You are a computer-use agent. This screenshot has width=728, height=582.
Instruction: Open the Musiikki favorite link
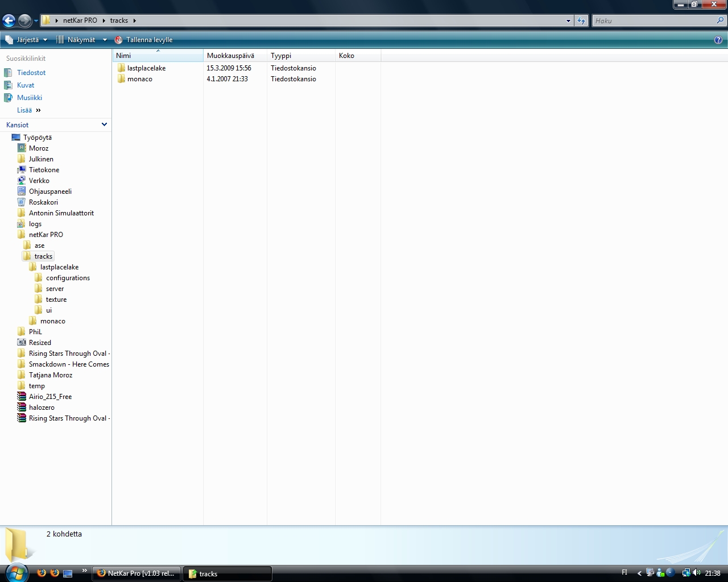[29, 98]
